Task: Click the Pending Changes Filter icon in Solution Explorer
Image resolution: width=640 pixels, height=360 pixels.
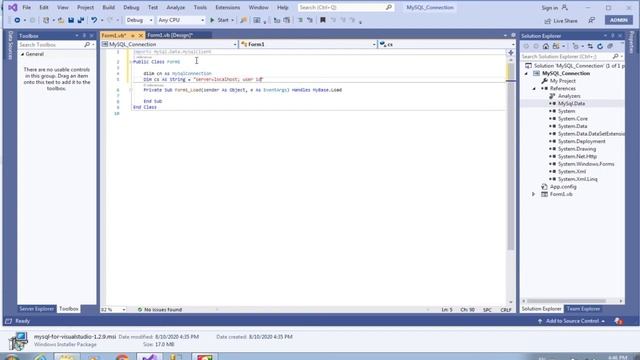Action: (x=576, y=46)
